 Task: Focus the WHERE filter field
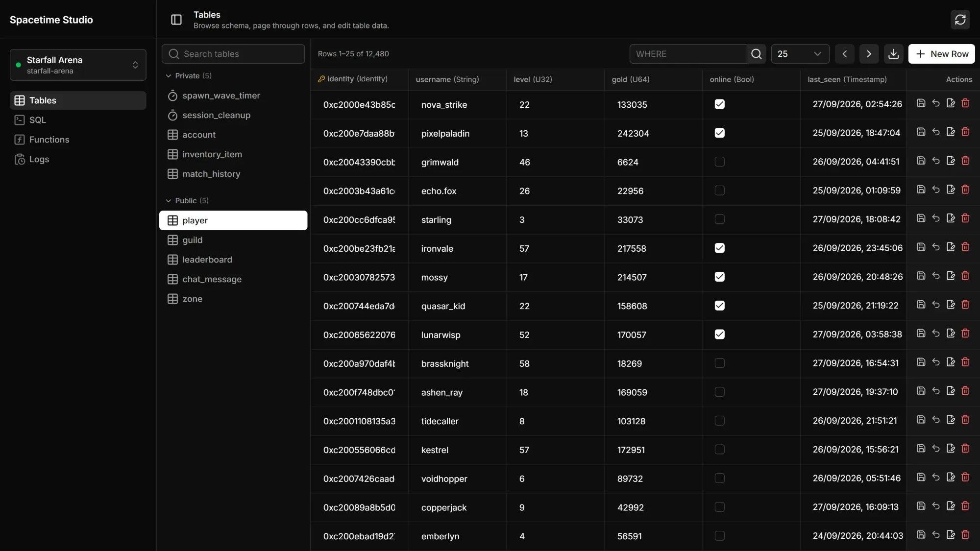coord(688,54)
